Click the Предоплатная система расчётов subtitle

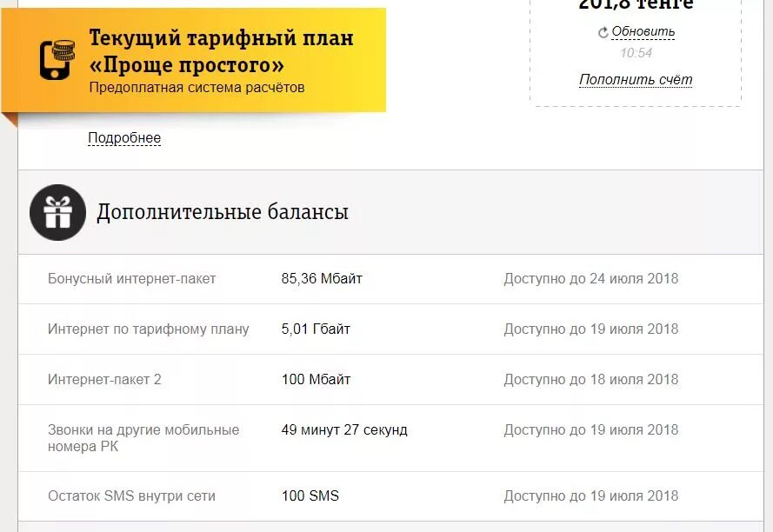197,87
